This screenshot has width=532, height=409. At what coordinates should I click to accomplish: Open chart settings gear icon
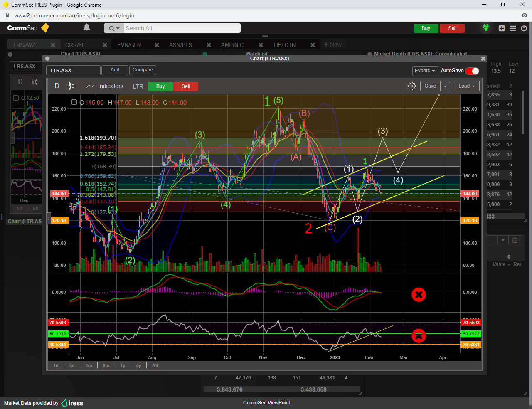[x=412, y=86]
